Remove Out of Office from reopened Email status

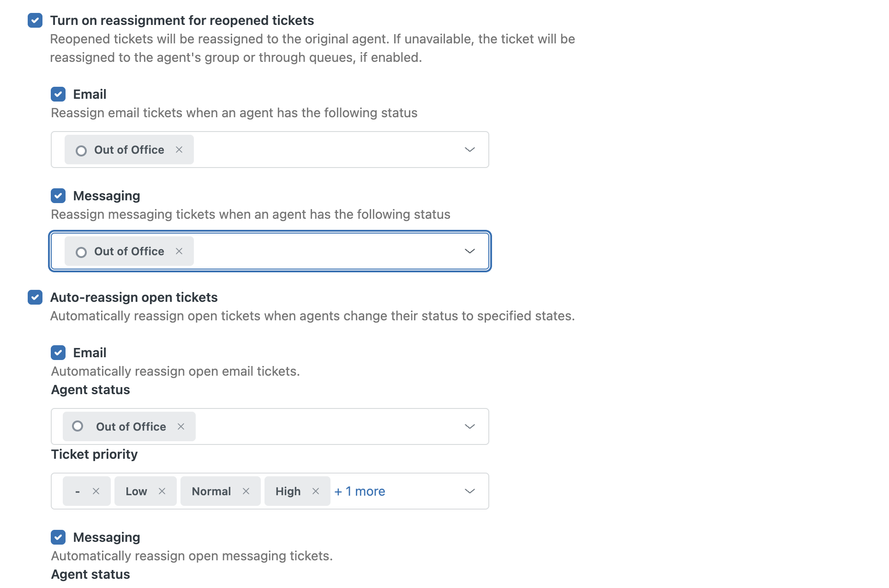179,150
